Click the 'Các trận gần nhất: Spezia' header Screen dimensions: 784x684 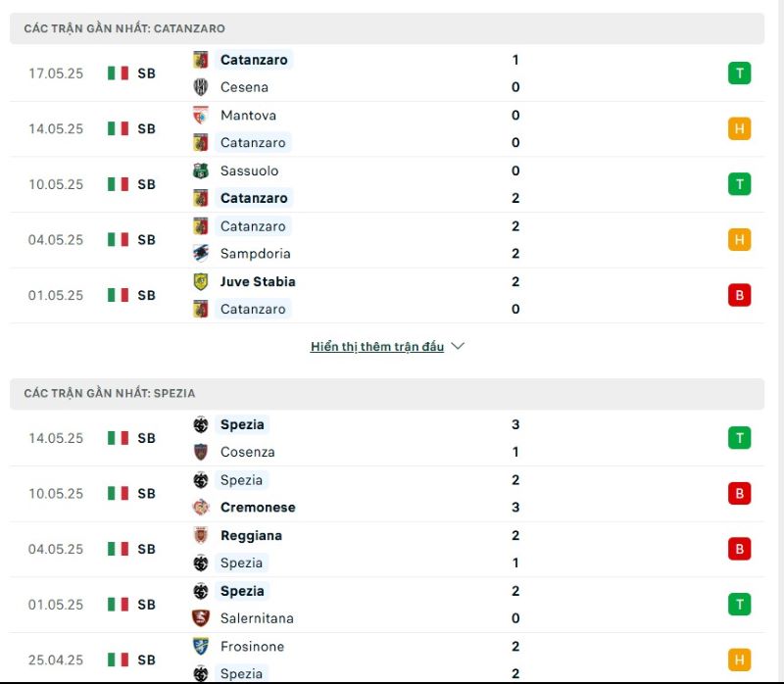point(387,393)
